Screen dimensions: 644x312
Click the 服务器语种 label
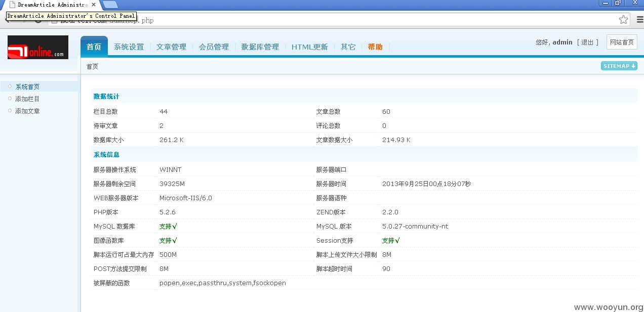point(332,198)
